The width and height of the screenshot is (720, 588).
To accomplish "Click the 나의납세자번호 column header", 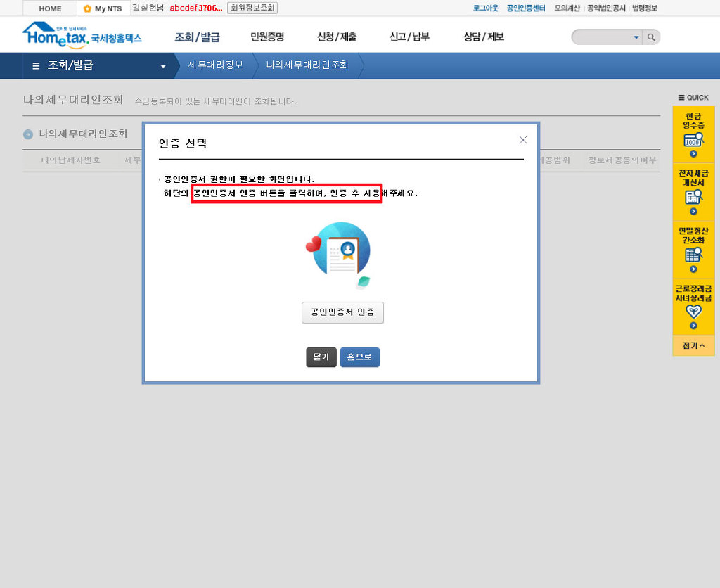I will tap(70, 160).
